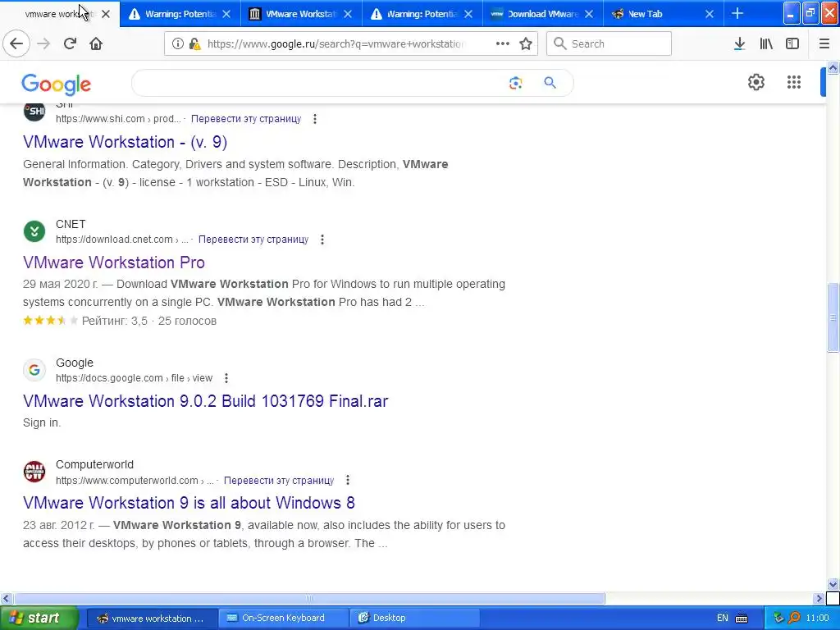Toggle the sidebar view icon

click(x=792, y=43)
